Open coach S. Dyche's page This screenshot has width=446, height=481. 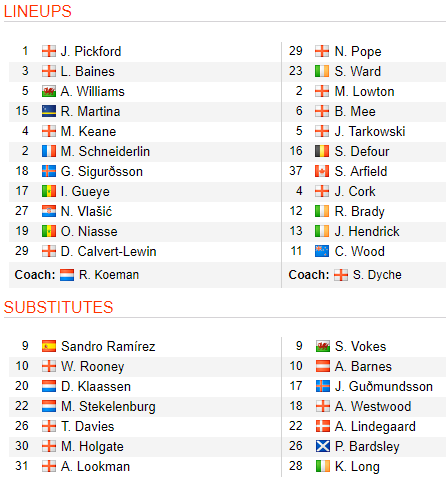coord(377,275)
